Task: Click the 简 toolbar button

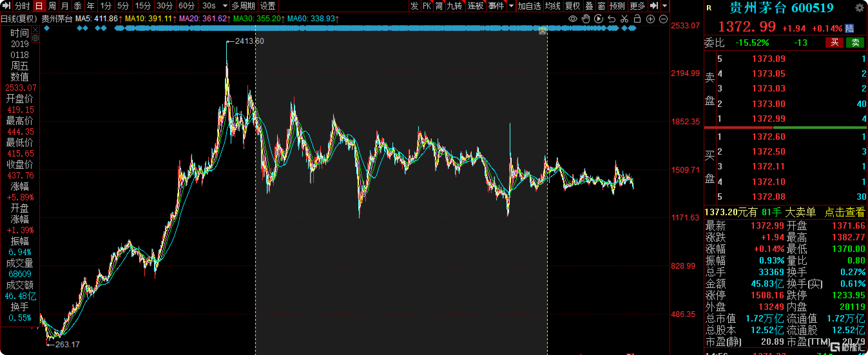Action: 439,6
